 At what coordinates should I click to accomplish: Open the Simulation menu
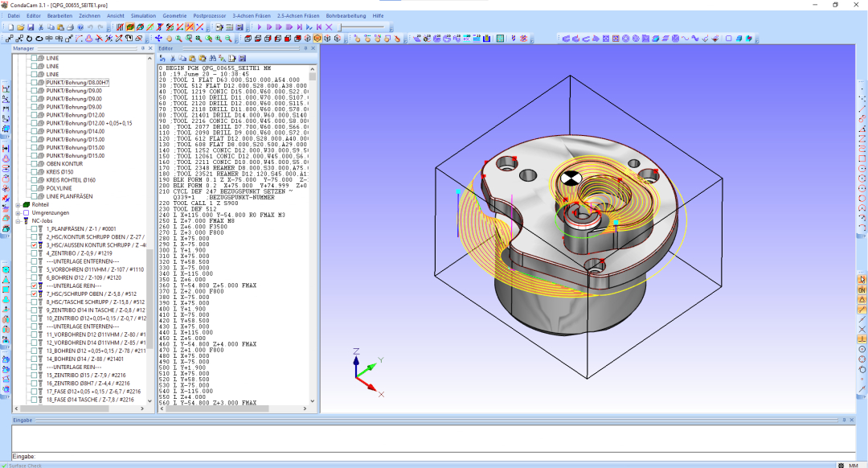143,15
